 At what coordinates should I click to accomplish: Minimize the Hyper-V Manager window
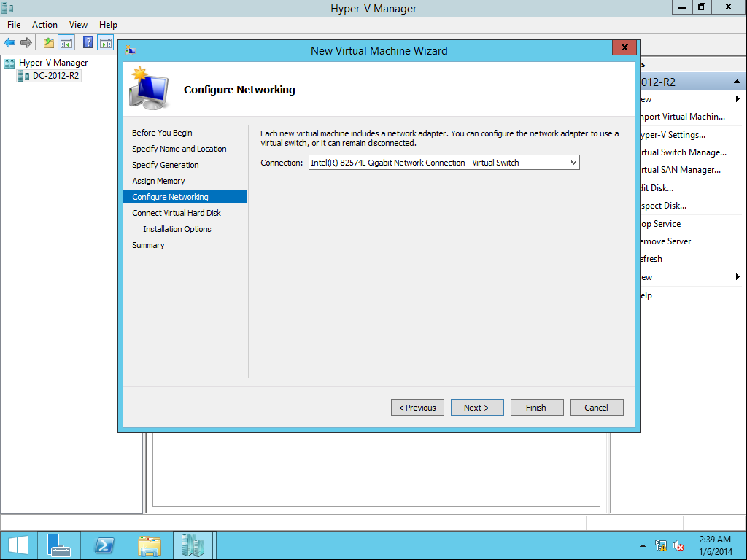pos(682,7)
